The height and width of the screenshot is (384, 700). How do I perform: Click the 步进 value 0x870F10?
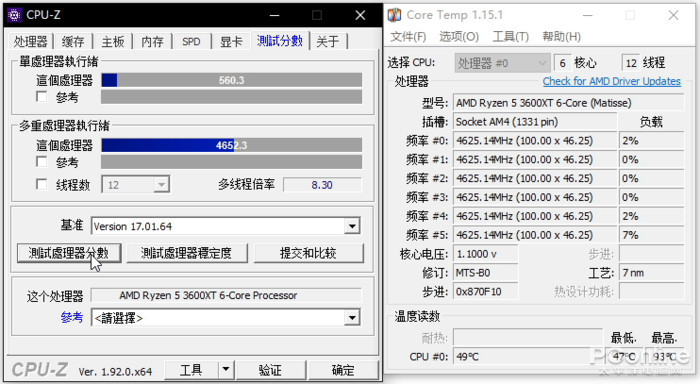click(485, 292)
